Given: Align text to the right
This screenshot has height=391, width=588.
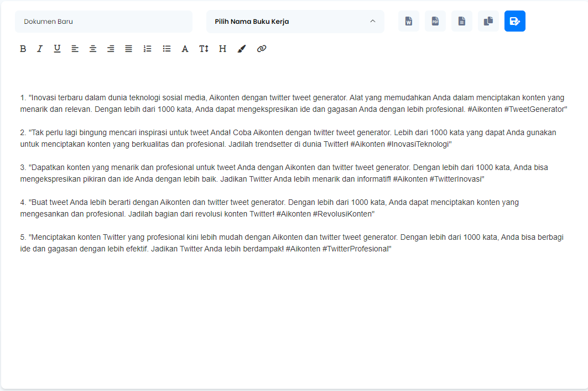Looking at the screenshot, I should point(111,49).
